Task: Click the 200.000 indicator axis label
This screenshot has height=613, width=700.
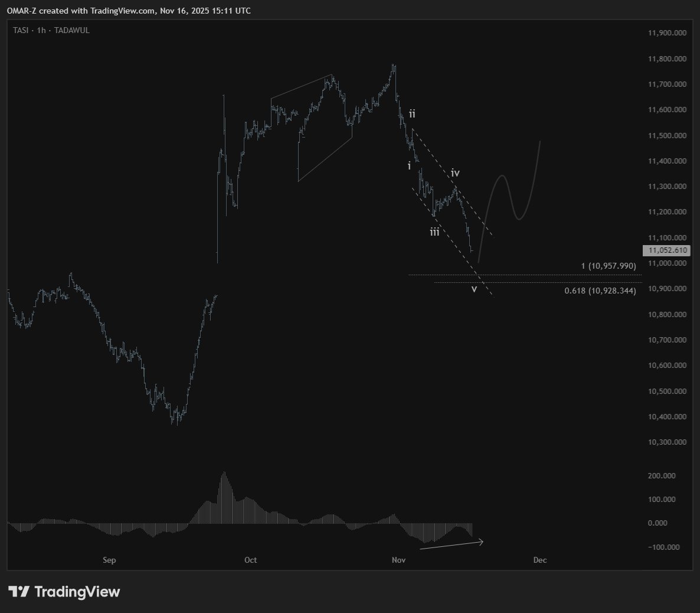Action: tap(662, 476)
